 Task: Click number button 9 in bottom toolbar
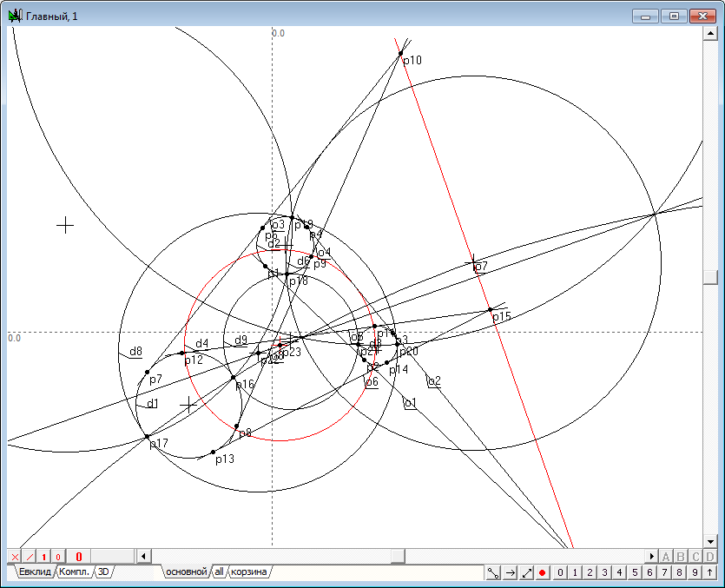pos(695,572)
